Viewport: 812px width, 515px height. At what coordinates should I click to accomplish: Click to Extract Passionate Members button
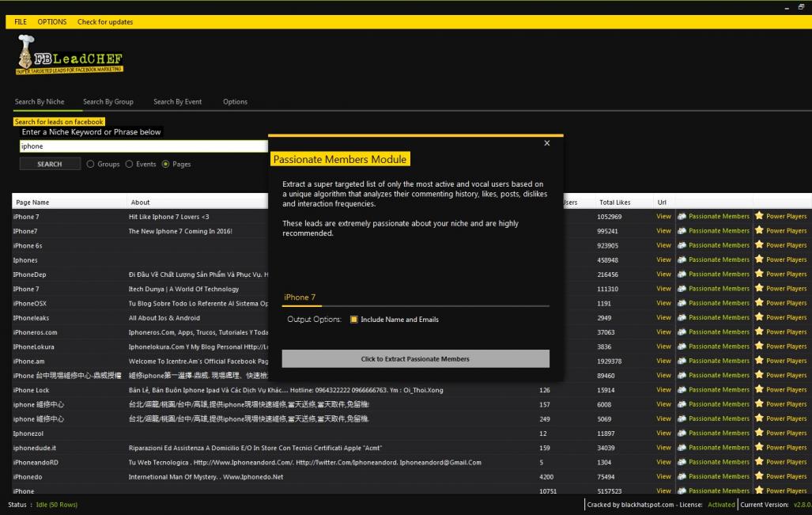[415, 359]
